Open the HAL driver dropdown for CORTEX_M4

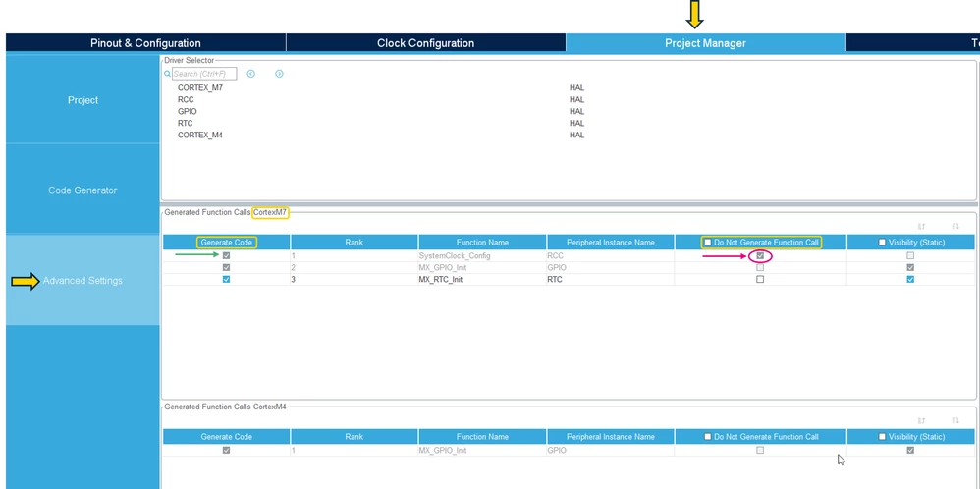[x=576, y=136]
